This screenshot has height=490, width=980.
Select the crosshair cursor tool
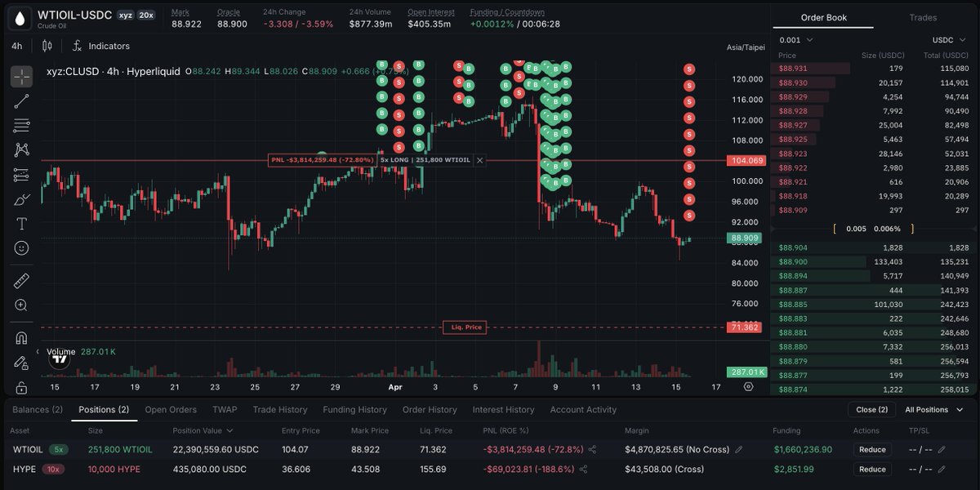click(21, 77)
